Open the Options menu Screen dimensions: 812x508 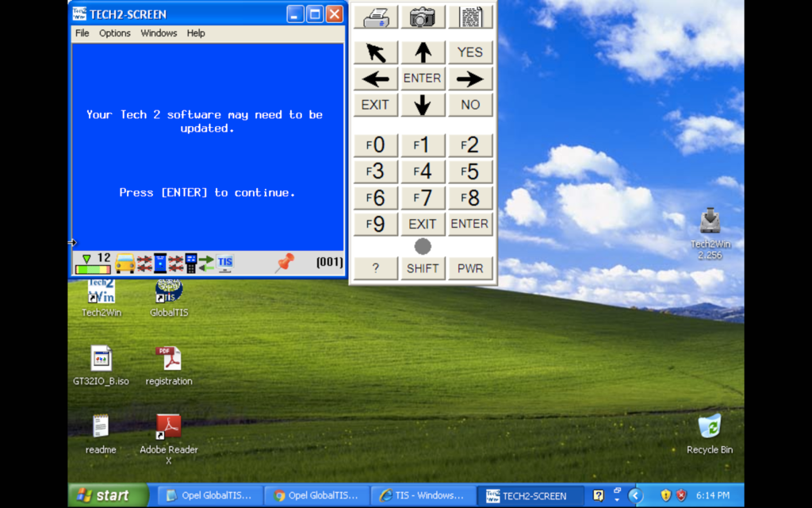coord(115,33)
